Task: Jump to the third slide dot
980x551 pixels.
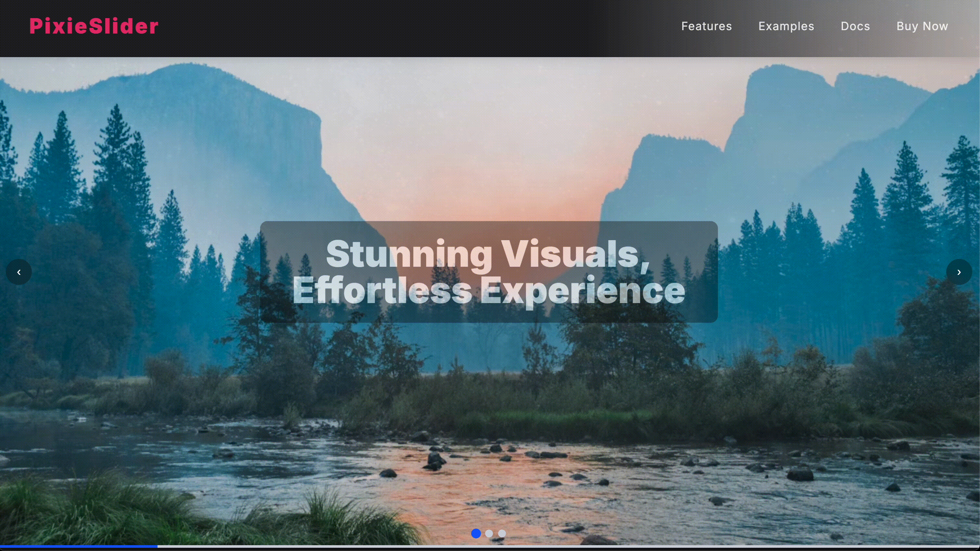Action: (502, 533)
